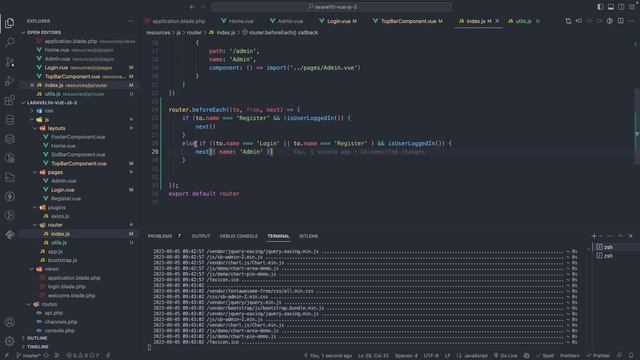The height and width of the screenshot is (360, 640).
Task: Close the index.js editor tab
Action: point(497,21)
